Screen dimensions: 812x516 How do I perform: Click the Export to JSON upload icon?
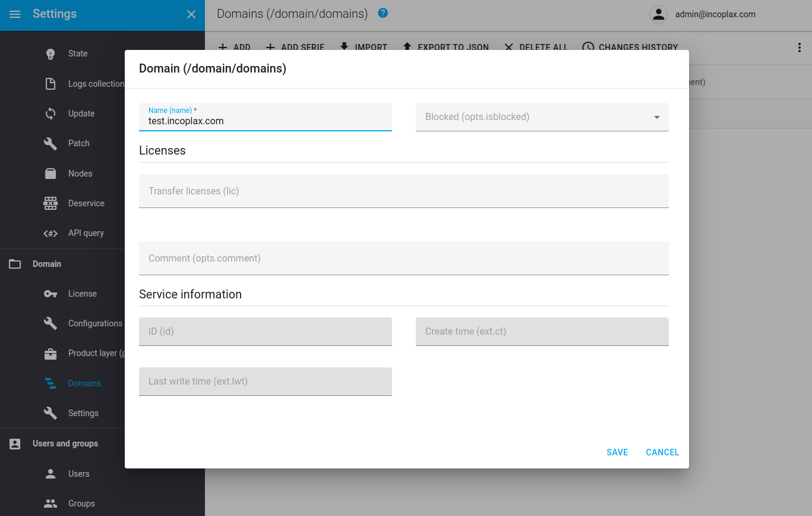pyautogui.click(x=407, y=48)
